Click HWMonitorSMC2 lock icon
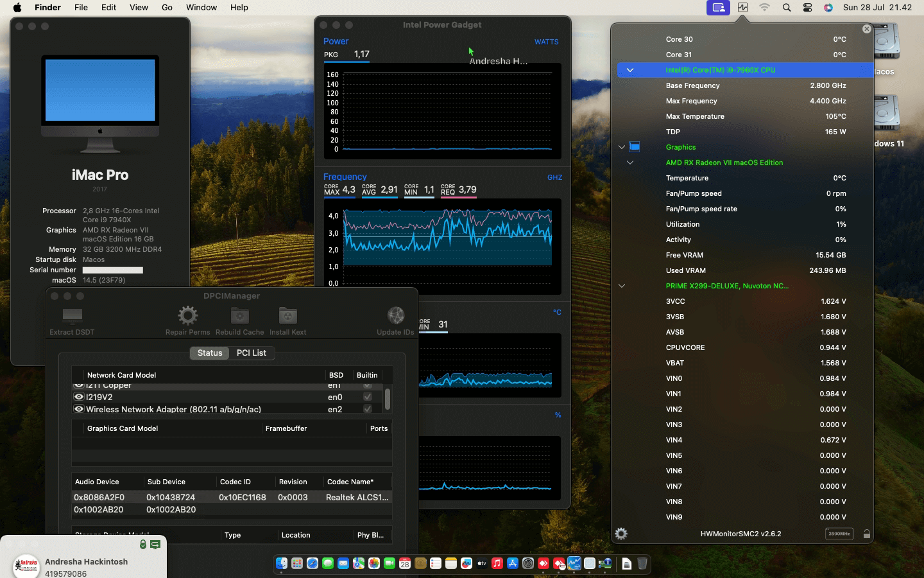The width and height of the screenshot is (924, 578). [x=867, y=534]
